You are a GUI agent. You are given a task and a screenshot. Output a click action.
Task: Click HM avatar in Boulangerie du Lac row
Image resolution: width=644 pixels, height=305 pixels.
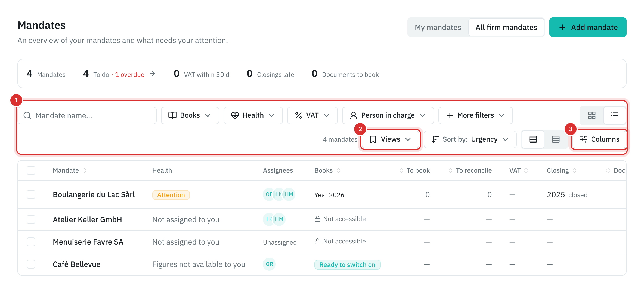click(x=289, y=194)
